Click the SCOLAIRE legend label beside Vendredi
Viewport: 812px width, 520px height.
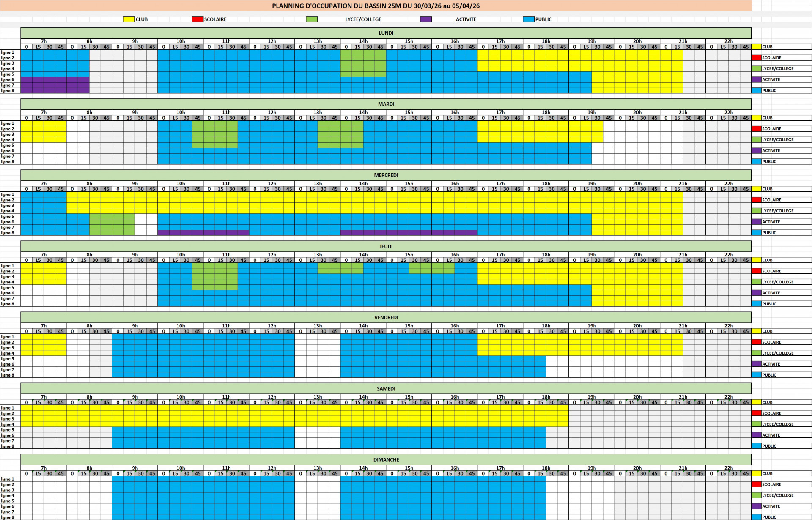(x=771, y=342)
